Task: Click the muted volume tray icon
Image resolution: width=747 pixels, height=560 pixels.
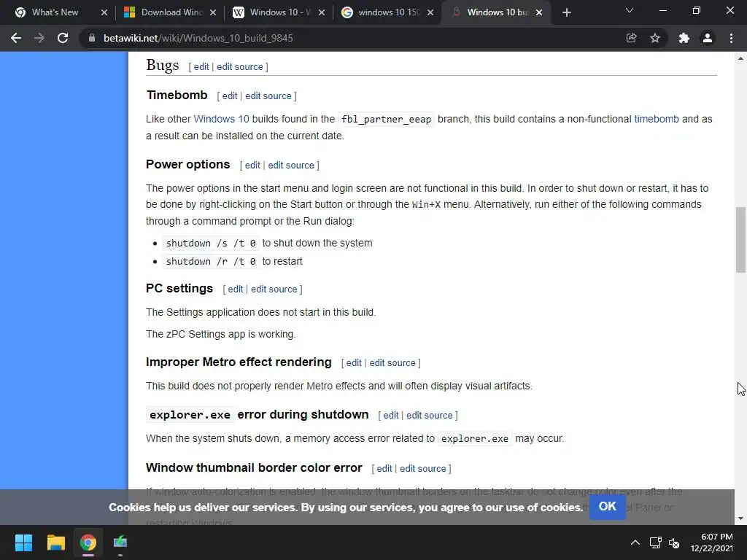Action: point(674,542)
